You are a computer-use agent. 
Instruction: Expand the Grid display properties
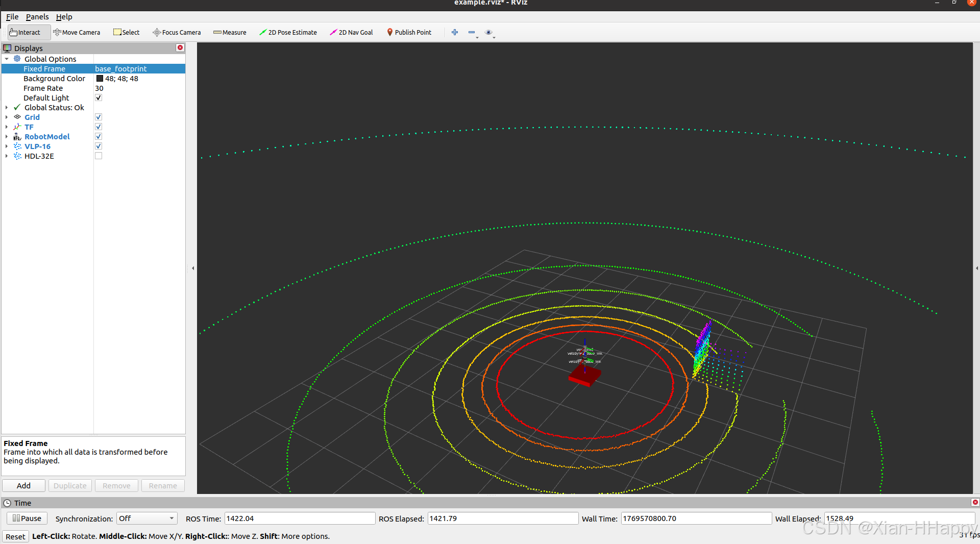[7, 117]
